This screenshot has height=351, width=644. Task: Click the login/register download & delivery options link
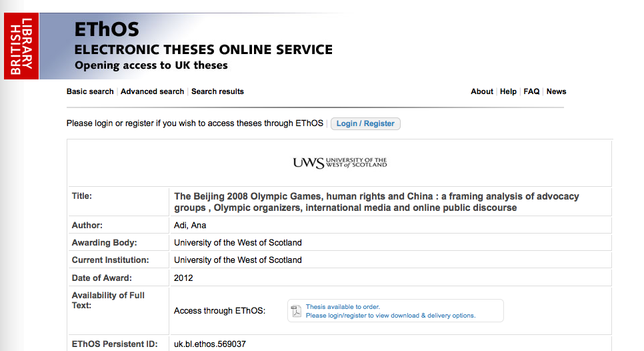pos(391,316)
